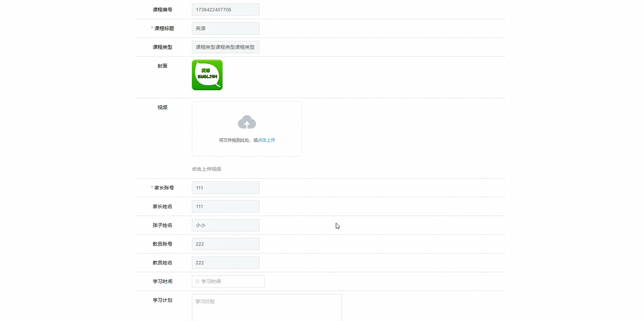Focus the 家长姓名 text box
644x321 pixels.
tap(225, 206)
